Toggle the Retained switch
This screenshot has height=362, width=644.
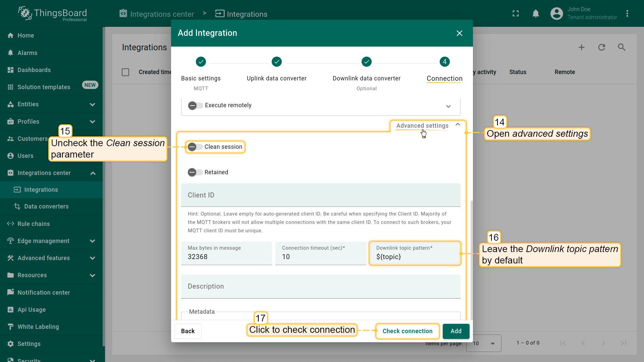tap(195, 172)
